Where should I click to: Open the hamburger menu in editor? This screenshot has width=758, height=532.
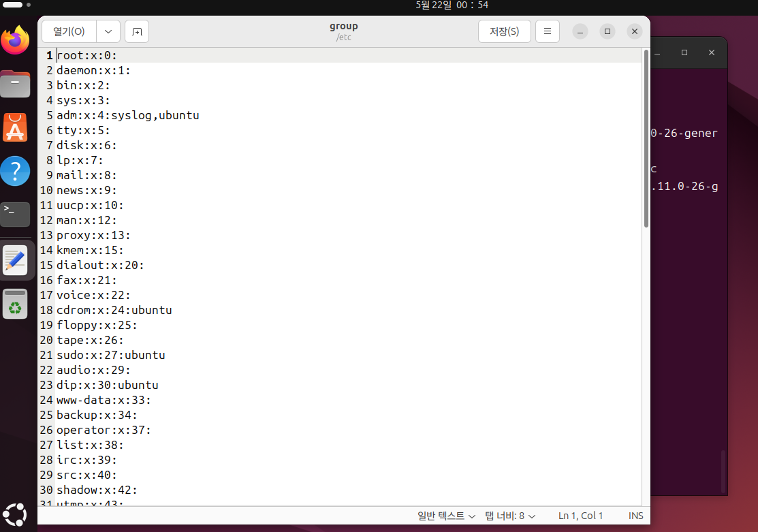pyautogui.click(x=548, y=31)
